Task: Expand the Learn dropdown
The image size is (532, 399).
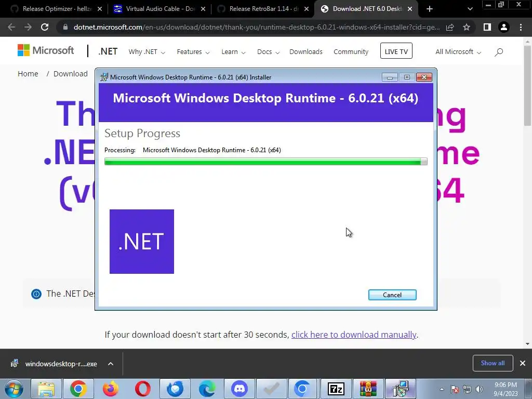Action: click(x=233, y=52)
